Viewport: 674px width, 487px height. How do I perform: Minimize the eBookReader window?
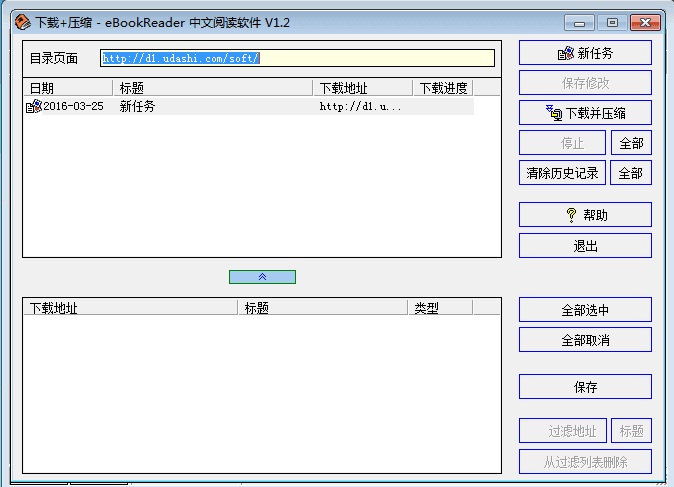point(579,23)
